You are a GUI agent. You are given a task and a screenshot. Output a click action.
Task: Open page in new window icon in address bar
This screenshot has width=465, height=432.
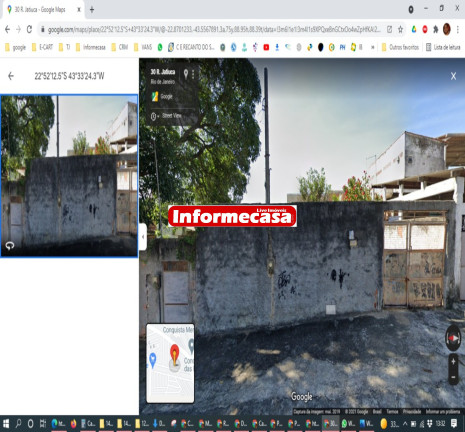389,29
